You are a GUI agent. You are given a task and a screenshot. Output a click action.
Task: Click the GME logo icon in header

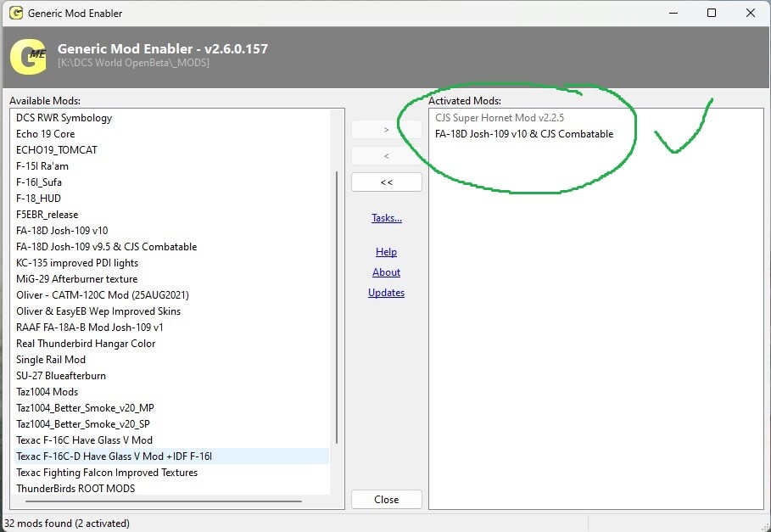coord(28,57)
